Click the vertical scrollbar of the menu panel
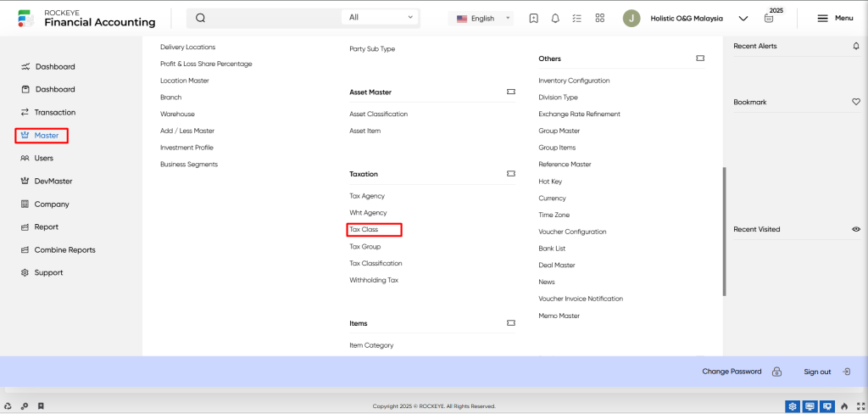 [x=724, y=232]
